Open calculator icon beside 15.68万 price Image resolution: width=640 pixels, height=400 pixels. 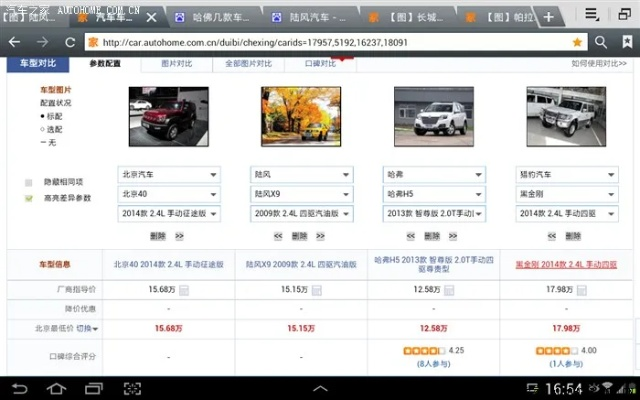pos(184,290)
